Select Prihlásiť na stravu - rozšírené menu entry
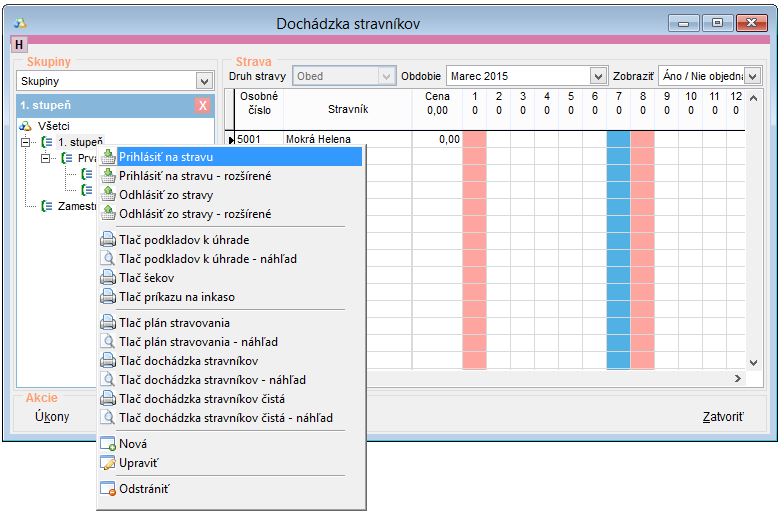The width and height of the screenshot is (784, 514). pyautogui.click(x=194, y=176)
